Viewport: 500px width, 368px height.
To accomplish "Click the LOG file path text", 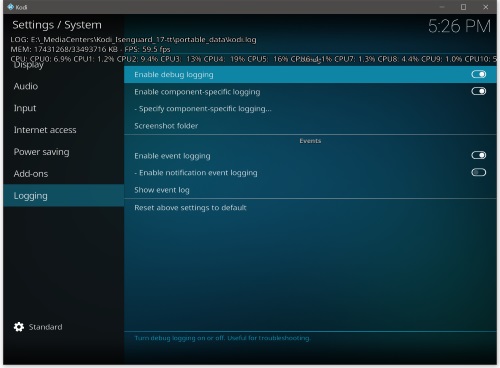I will point(133,40).
